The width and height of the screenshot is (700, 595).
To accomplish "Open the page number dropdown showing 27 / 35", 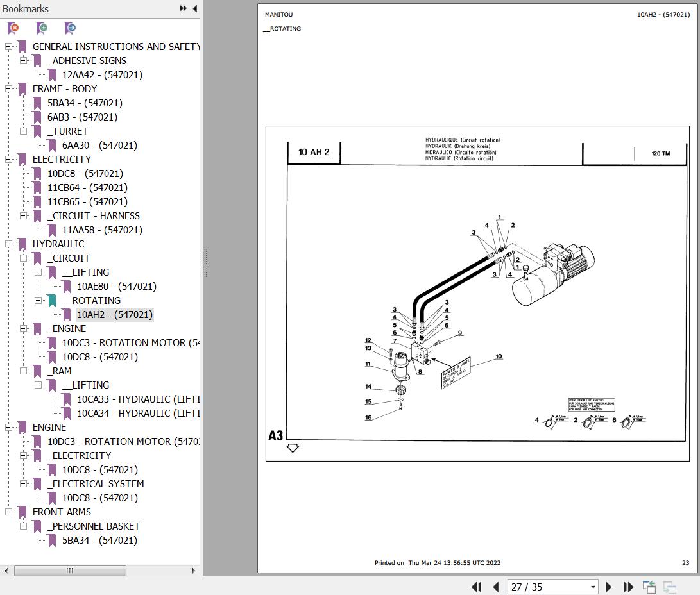I will tap(593, 587).
